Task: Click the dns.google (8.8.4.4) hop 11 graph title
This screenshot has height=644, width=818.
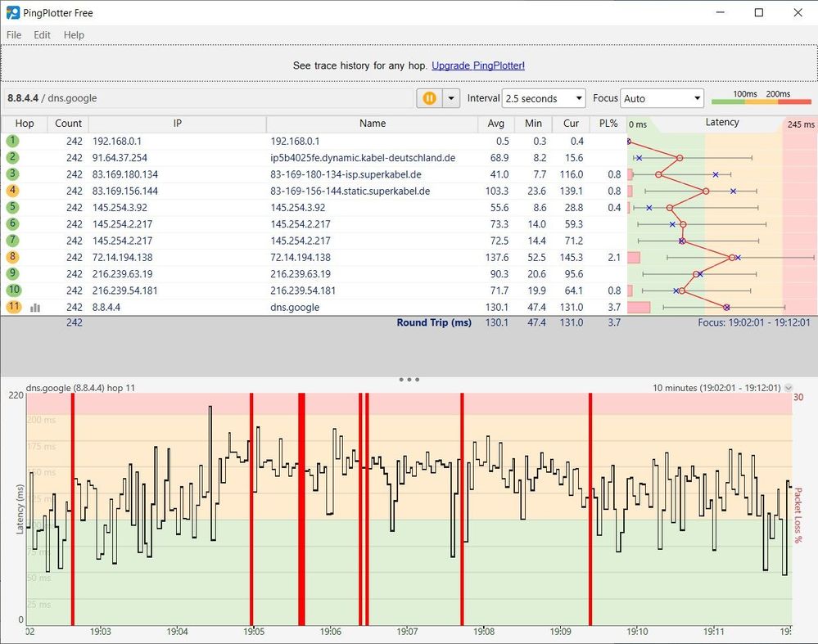Action: click(x=80, y=388)
